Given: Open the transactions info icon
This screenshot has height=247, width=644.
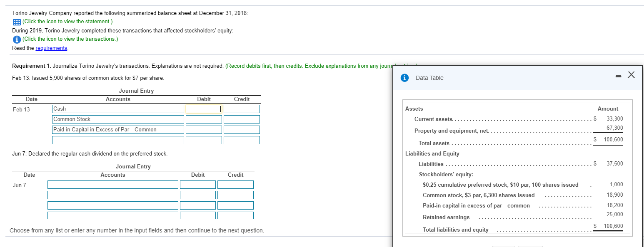Looking at the screenshot, I should point(16,39).
